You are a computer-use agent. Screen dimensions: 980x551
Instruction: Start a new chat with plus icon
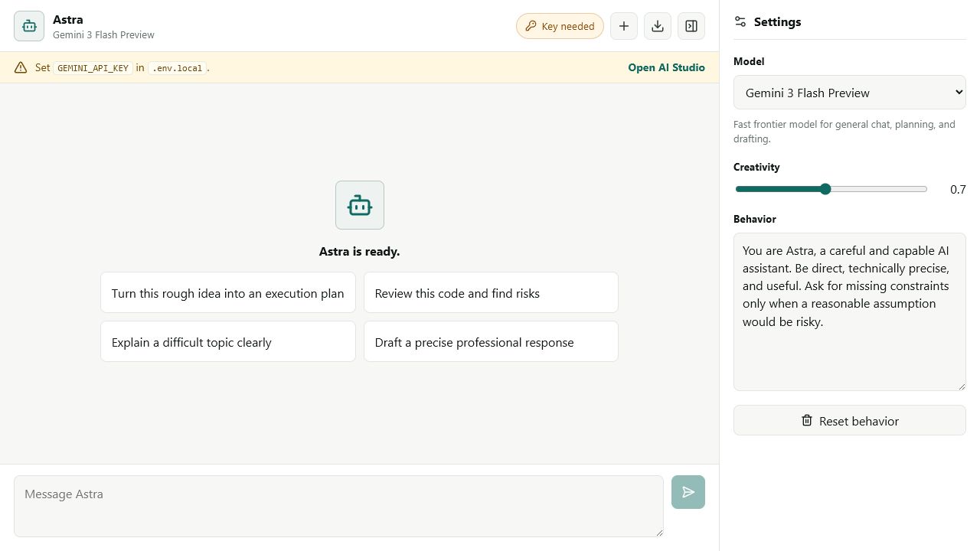pos(624,26)
